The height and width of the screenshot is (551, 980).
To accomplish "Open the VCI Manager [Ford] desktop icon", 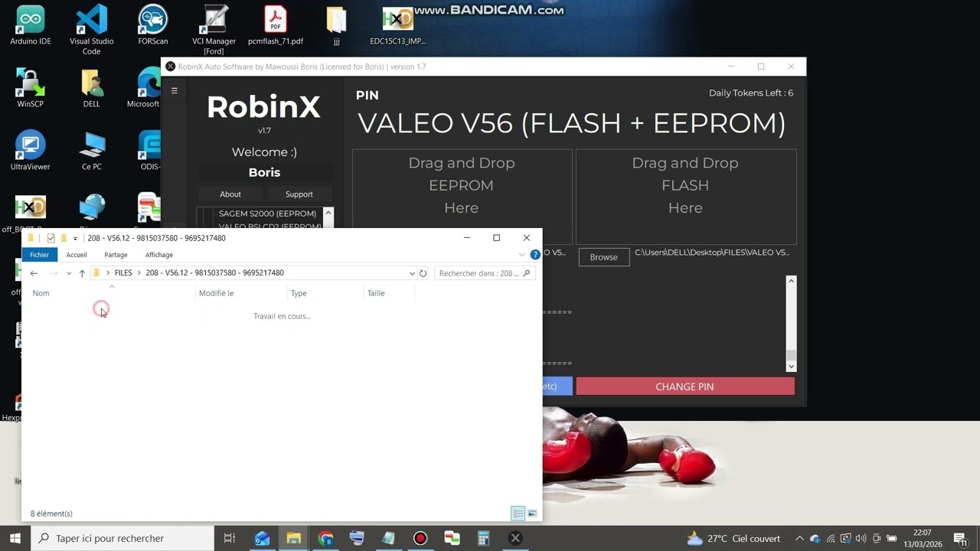I will 214,29.
